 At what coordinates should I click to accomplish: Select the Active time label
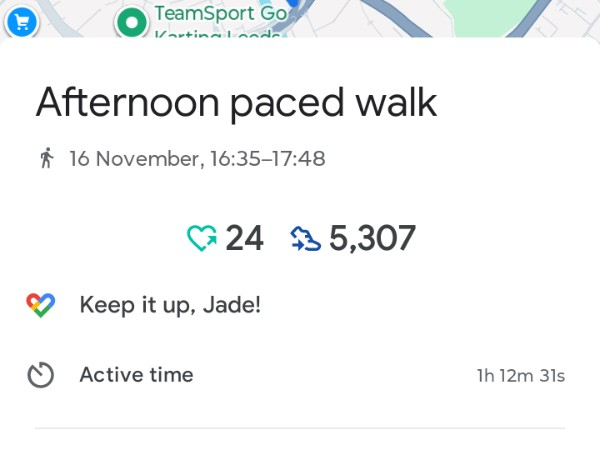(x=136, y=376)
